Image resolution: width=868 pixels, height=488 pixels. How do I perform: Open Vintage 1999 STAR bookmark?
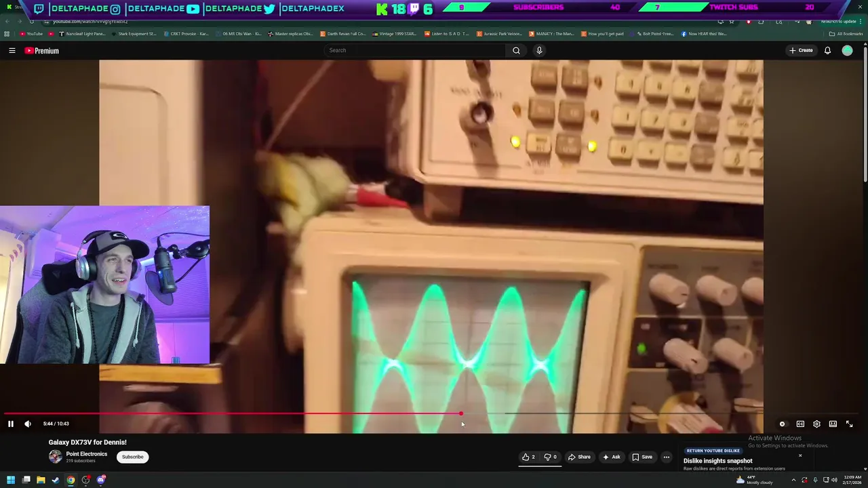point(395,34)
